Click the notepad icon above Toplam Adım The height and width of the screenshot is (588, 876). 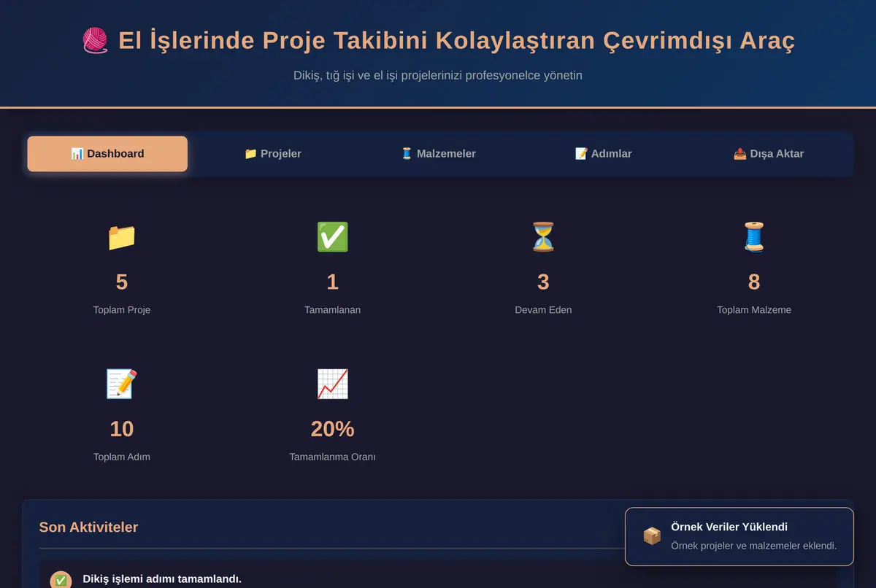122,384
